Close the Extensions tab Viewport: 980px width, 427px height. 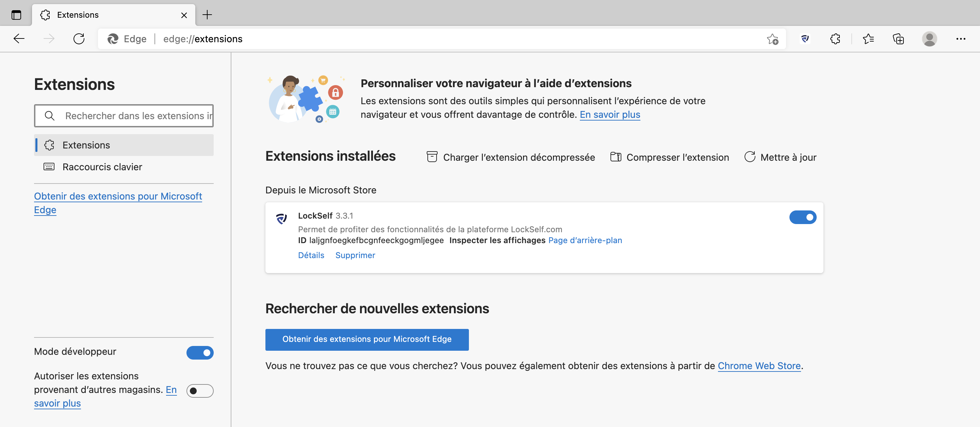[184, 15]
